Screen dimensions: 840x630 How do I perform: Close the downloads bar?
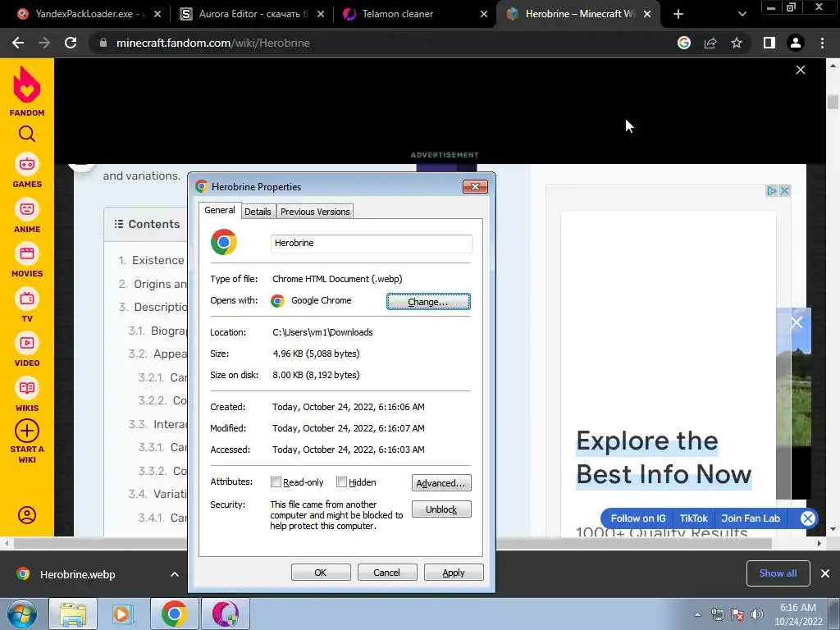(825, 573)
